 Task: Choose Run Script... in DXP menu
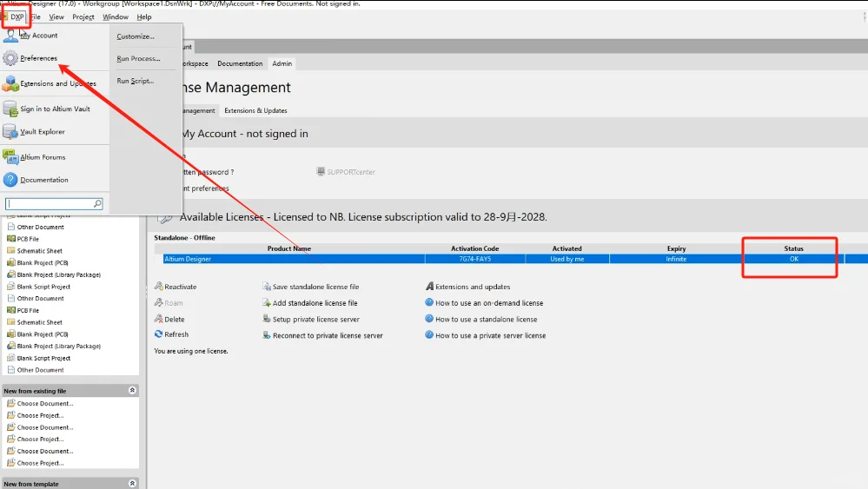tap(135, 81)
